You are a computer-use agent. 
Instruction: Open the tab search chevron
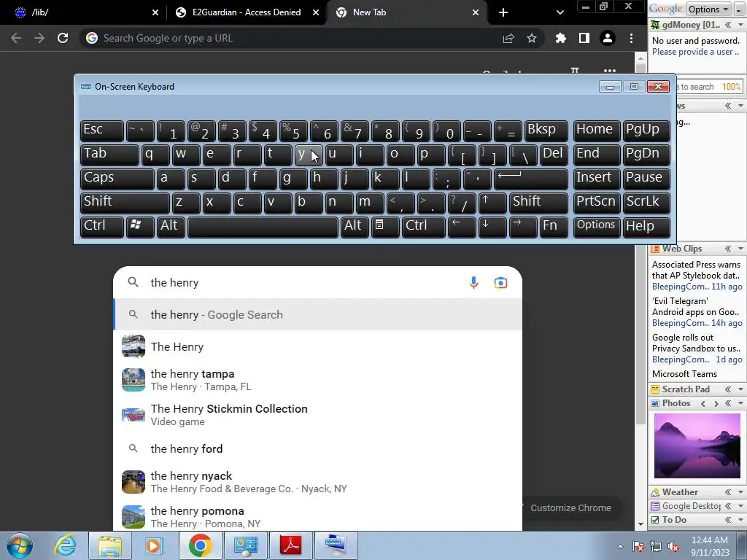560,12
